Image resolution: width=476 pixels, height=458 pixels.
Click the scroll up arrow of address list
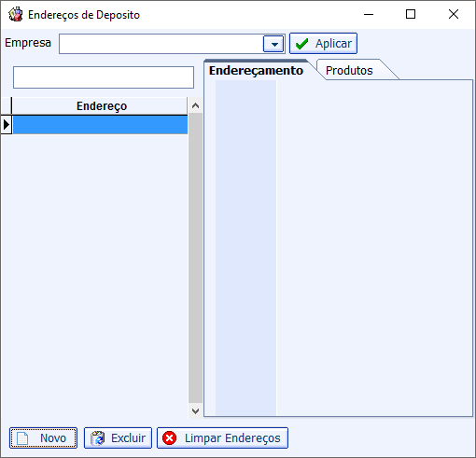point(195,105)
